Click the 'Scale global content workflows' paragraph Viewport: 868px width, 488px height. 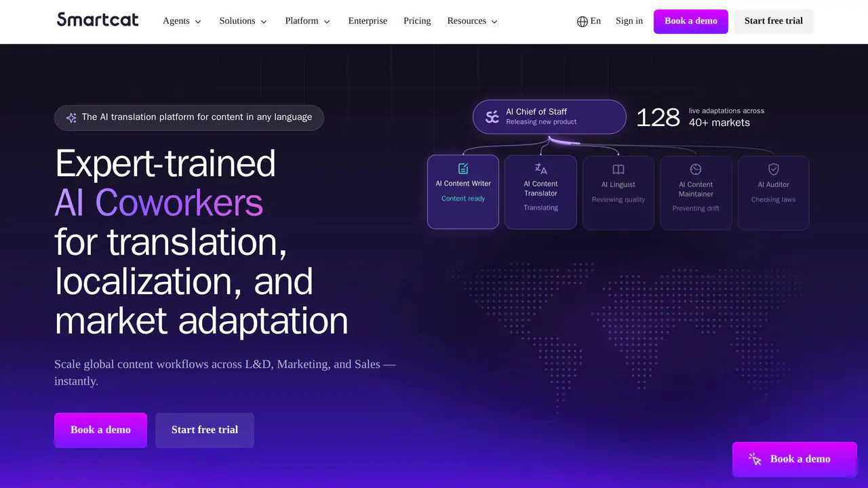[x=225, y=373]
